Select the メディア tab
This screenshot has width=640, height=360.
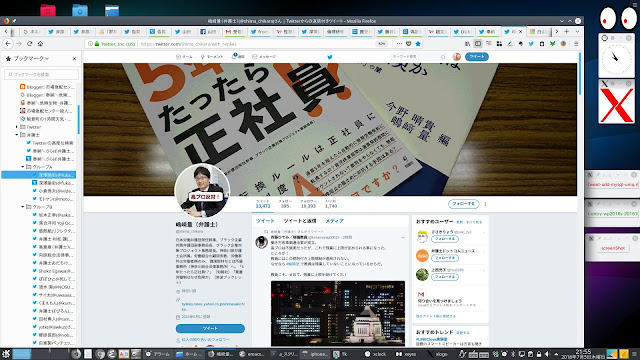[334, 221]
